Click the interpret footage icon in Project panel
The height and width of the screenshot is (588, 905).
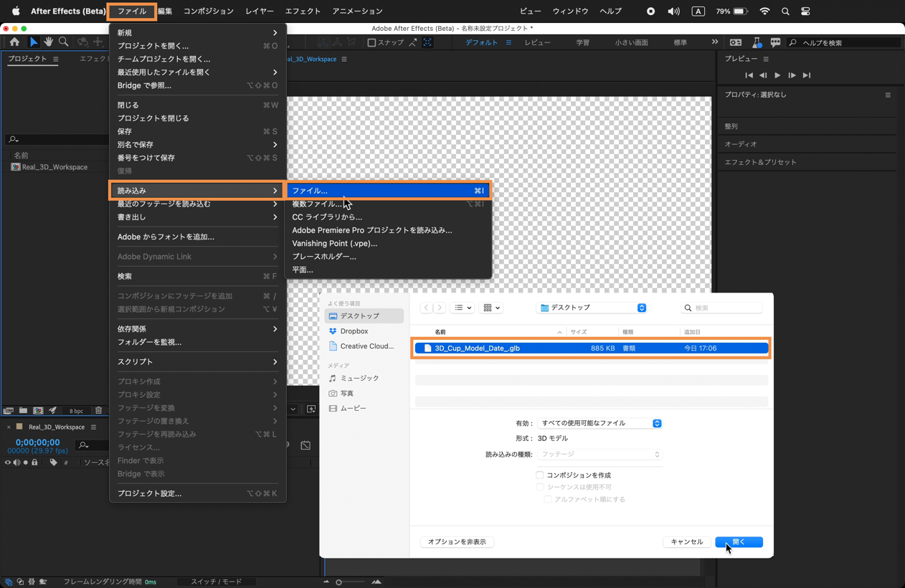click(9, 411)
